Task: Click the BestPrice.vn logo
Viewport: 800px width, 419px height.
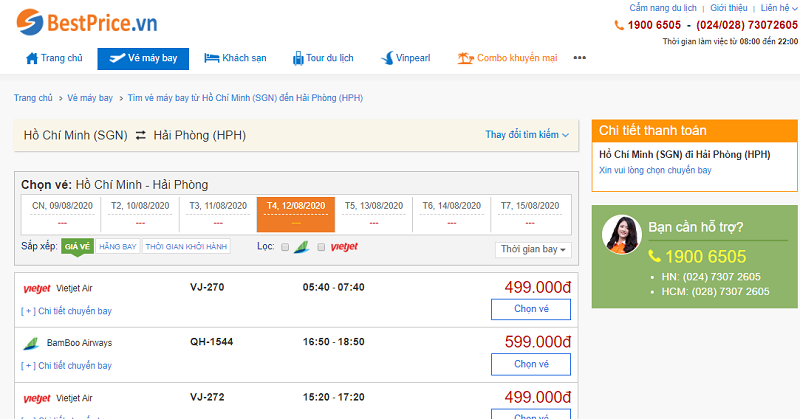Action: [87, 22]
